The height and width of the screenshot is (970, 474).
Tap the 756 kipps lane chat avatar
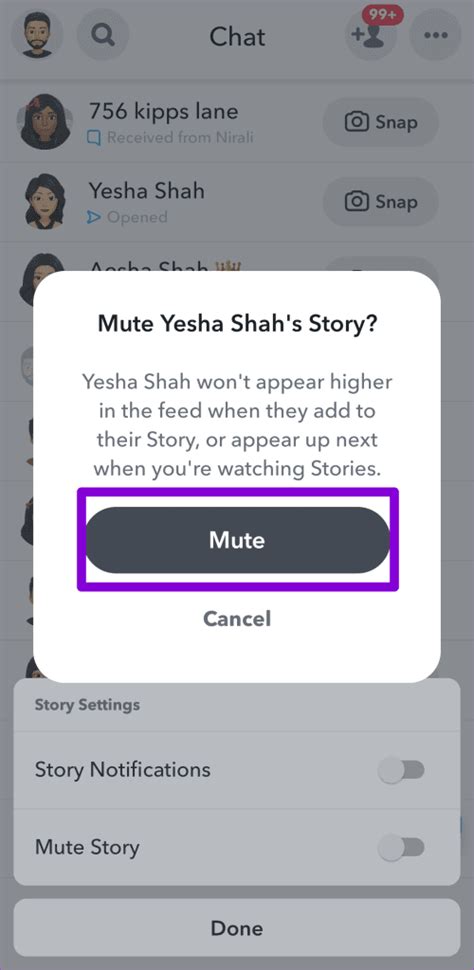(43, 122)
